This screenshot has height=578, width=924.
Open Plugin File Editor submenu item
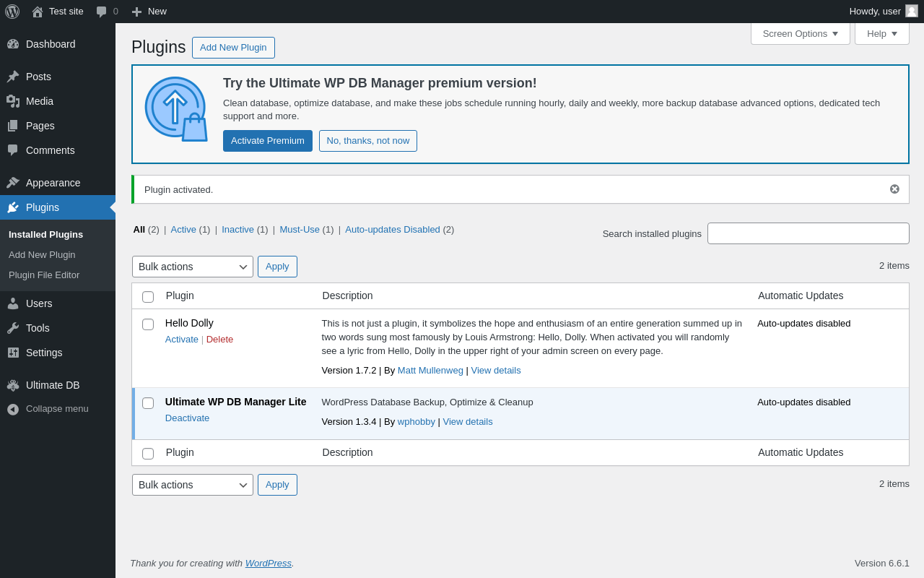[44, 275]
